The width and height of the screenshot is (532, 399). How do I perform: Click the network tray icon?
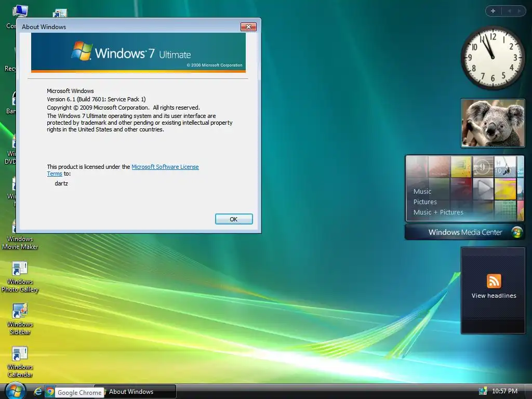click(x=483, y=391)
